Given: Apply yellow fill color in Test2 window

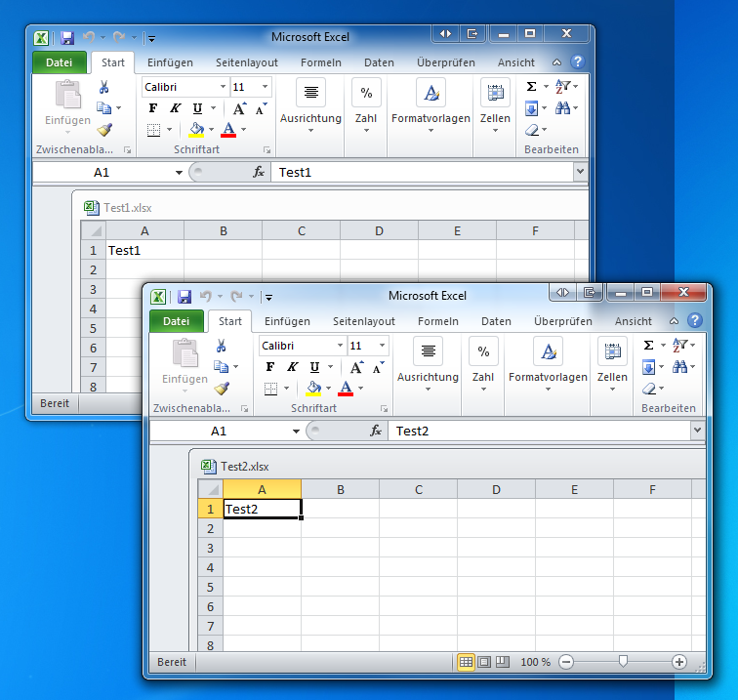Looking at the screenshot, I should pos(313,389).
